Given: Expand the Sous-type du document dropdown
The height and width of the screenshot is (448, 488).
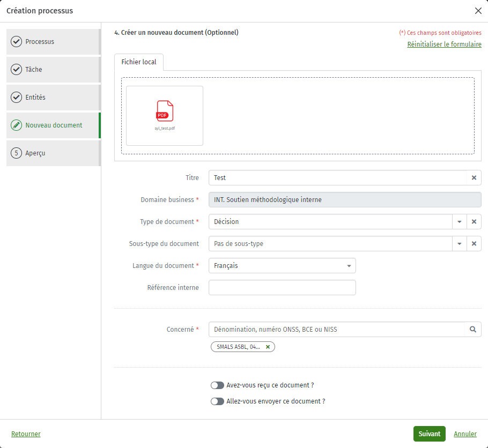Looking at the screenshot, I should (460, 244).
